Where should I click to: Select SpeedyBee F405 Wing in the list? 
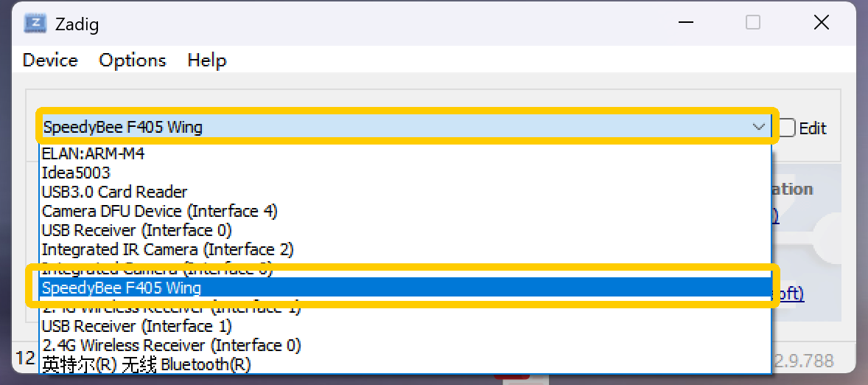pos(404,288)
